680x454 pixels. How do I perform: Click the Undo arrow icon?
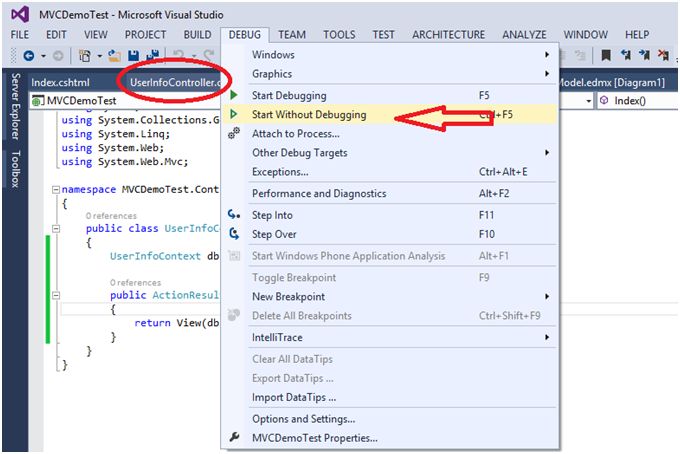click(178, 55)
